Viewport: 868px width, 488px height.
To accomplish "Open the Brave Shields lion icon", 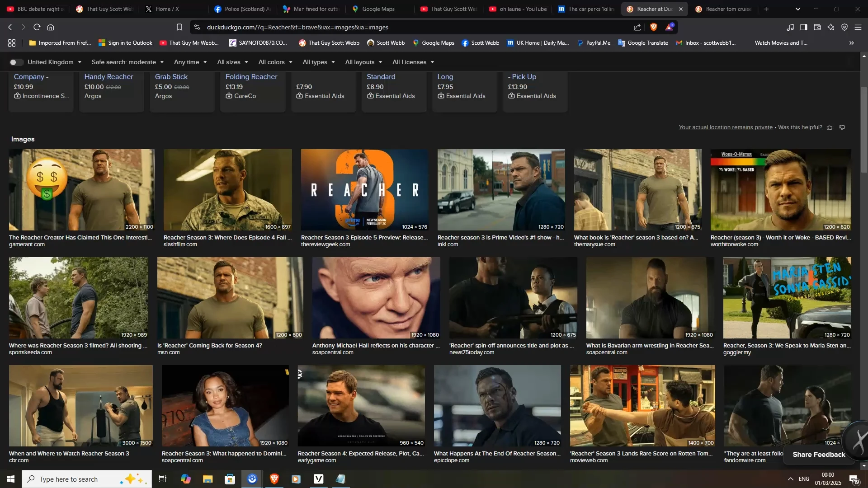I will (653, 27).
